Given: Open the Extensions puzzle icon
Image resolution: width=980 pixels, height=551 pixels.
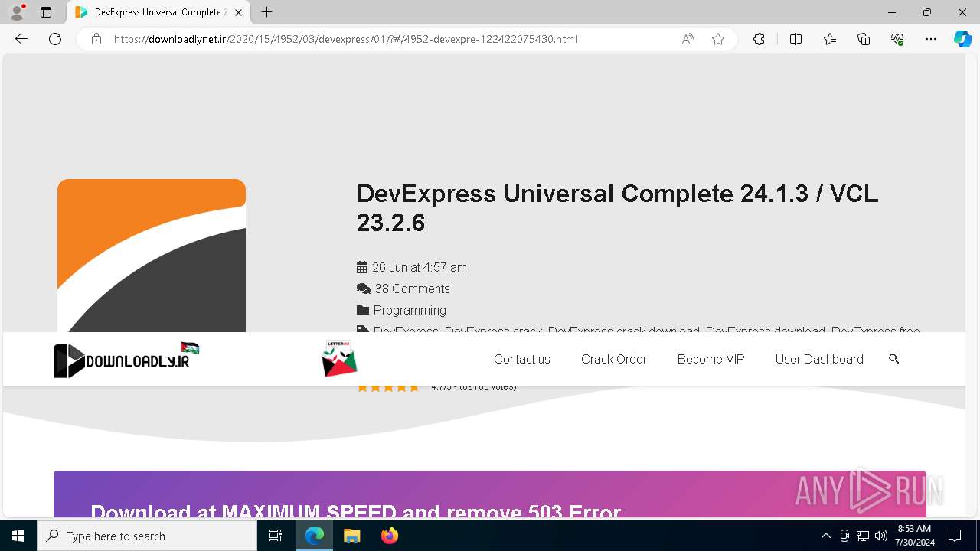Looking at the screenshot, I should click(759, 39).
